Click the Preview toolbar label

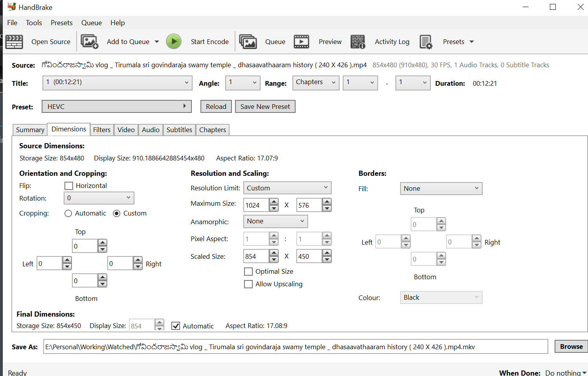[x=330, y=42]
